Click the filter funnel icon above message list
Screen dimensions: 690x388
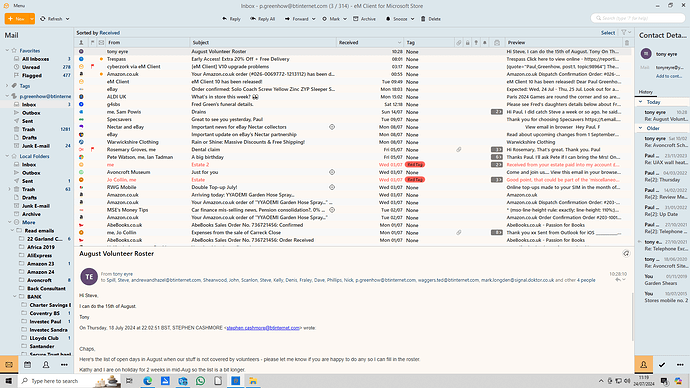coord(624,33)
